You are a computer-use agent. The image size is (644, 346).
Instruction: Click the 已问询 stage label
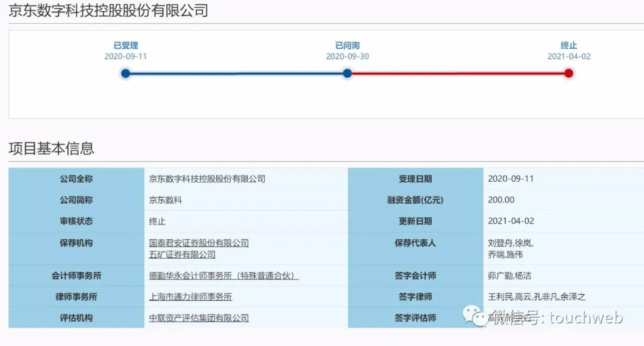click(x=348, y=45)
